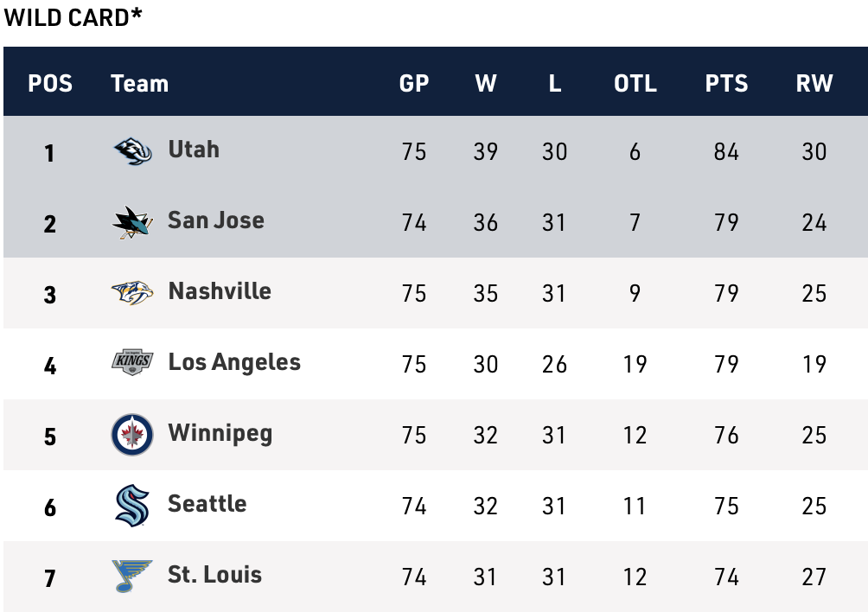Click the WILD CARD* heading
Viewport: 868px width, 612px height.
click(x=73, y=17)
